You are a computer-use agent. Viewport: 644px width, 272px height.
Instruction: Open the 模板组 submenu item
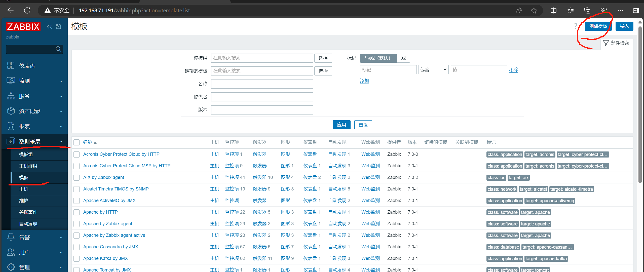click(x=39, y=154)
